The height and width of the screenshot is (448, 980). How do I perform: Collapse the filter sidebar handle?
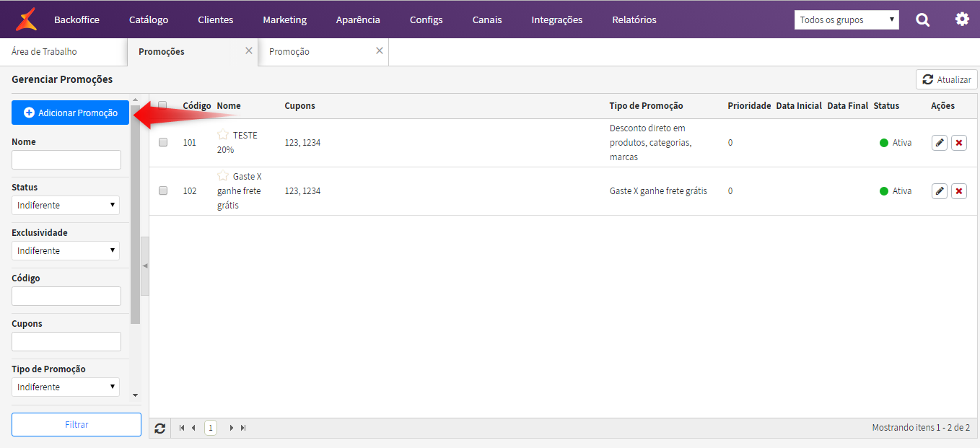(145, 266)
